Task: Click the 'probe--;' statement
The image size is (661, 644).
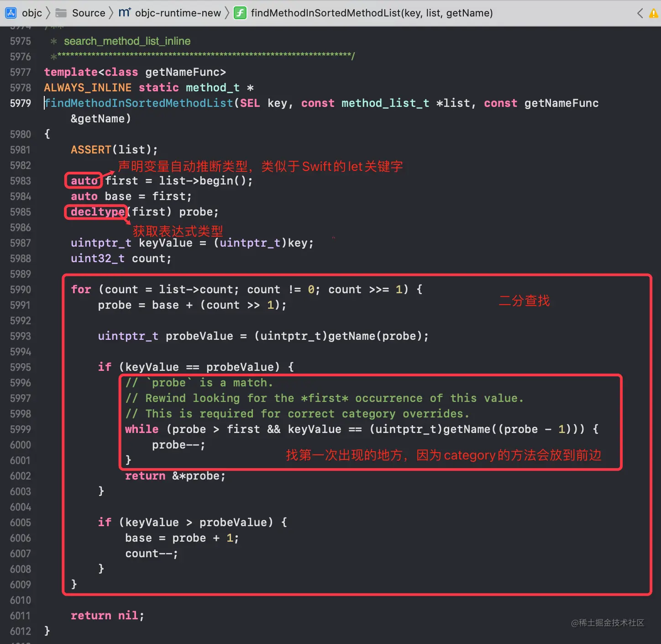Action: pyautogui.click(x=178, y=445)
